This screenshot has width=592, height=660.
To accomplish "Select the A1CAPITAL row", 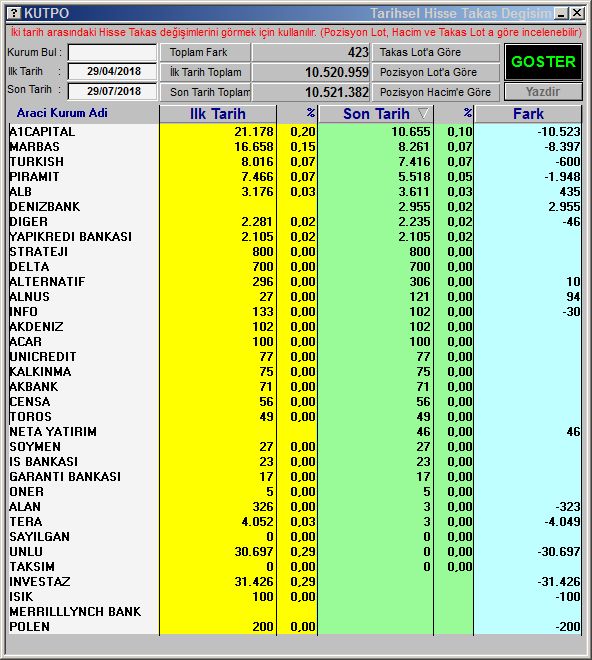I will 295,132.
